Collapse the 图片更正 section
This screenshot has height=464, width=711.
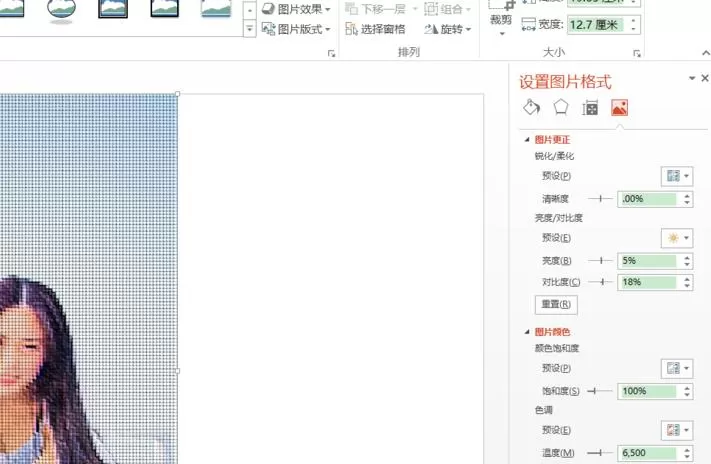(527, 140)
